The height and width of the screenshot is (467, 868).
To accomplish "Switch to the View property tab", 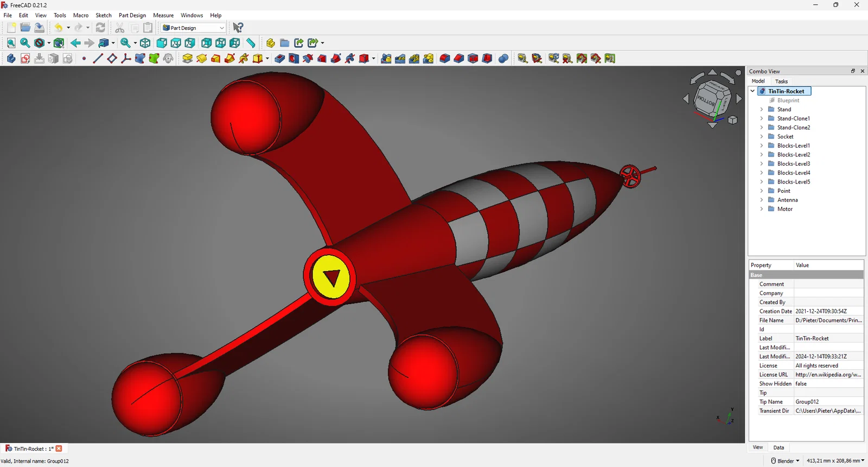I will (758, 447).
